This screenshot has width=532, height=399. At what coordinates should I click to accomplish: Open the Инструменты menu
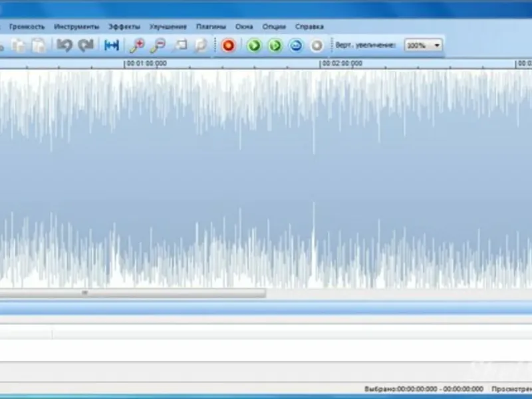point(76,27)
